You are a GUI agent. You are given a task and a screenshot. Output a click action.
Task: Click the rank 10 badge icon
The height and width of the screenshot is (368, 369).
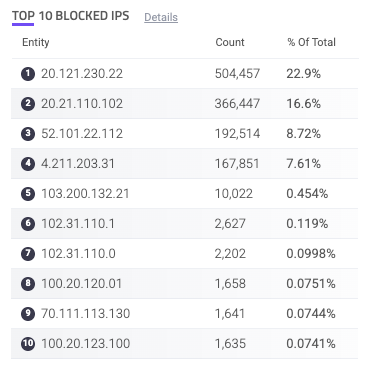click(x=28, y=344)
